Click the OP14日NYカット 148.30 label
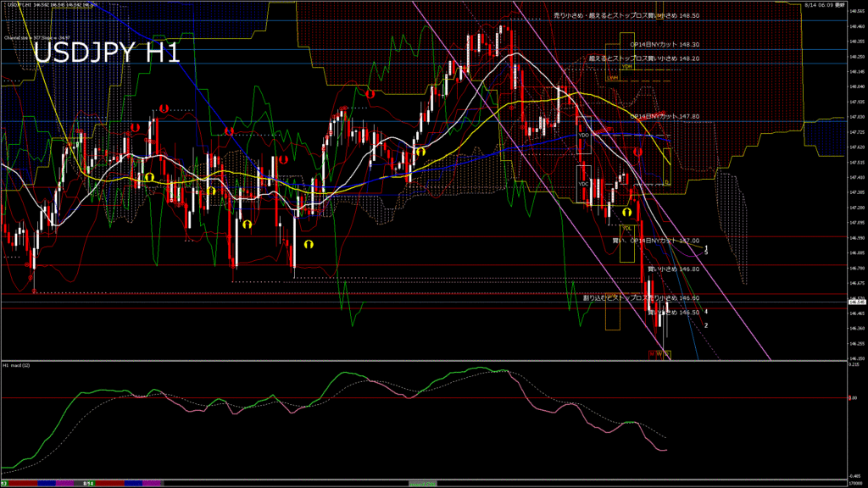The image size is (868, 488). [665, 44]
